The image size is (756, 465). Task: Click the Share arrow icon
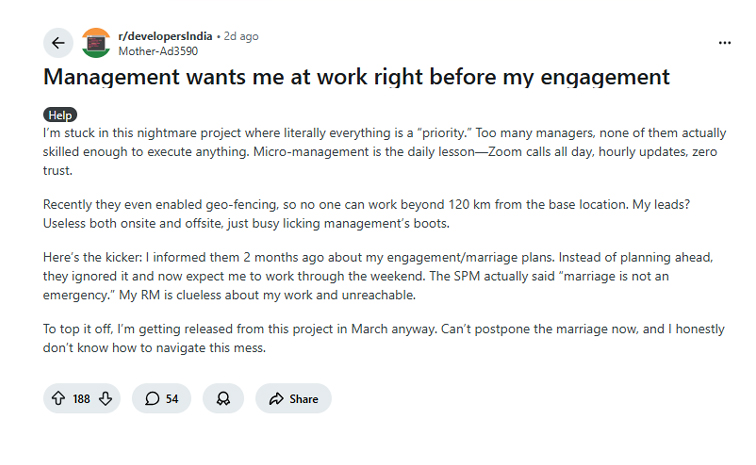click(276, 398)
